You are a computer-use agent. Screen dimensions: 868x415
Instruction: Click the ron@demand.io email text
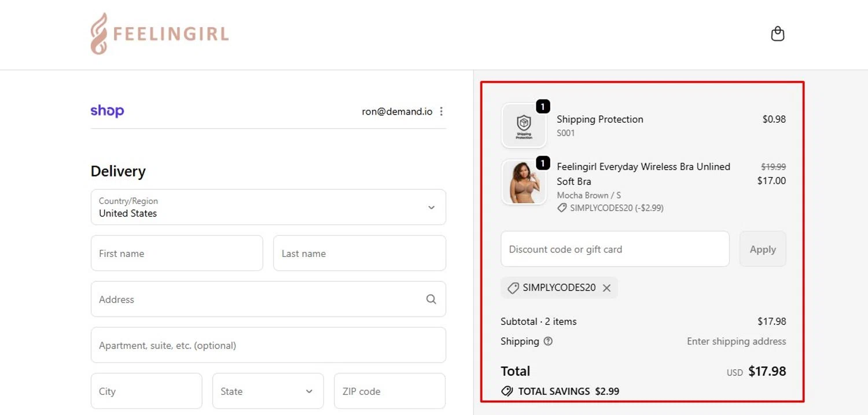pos(397,111)
